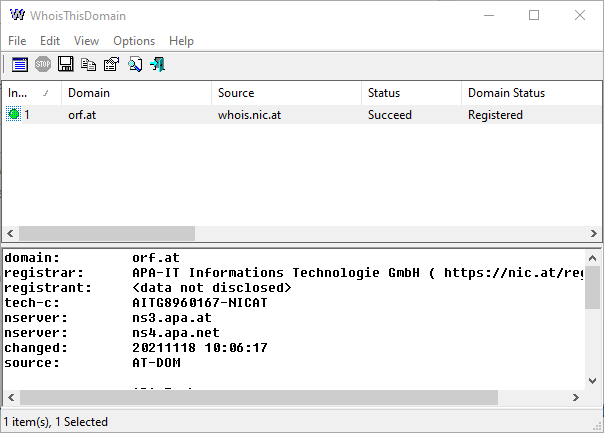
Task: Click the green status icon for orf.at
Action: click(x=13, y=114)
